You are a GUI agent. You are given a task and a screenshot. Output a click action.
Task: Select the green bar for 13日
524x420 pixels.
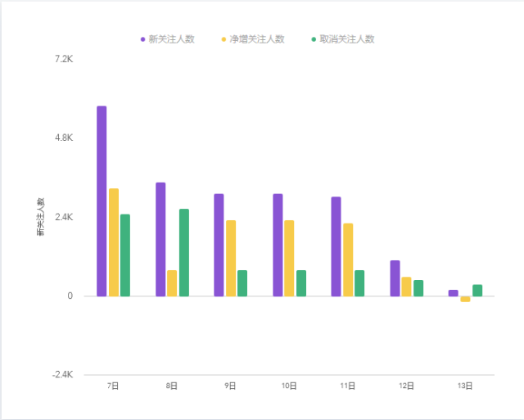click(477, 291)
